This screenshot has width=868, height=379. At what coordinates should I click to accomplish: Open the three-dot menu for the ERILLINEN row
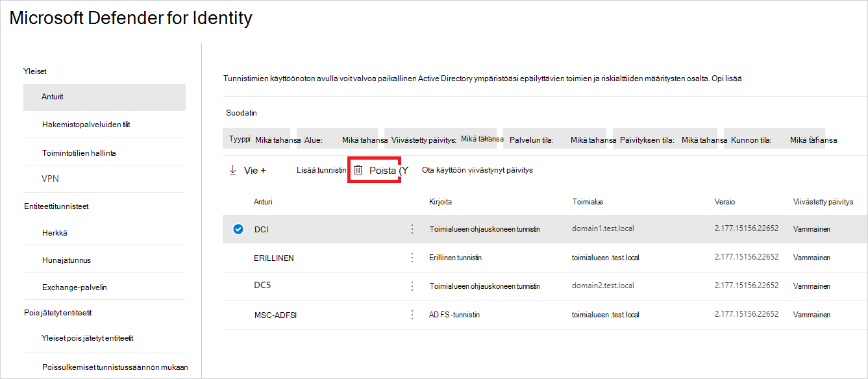tap(412, 258)
